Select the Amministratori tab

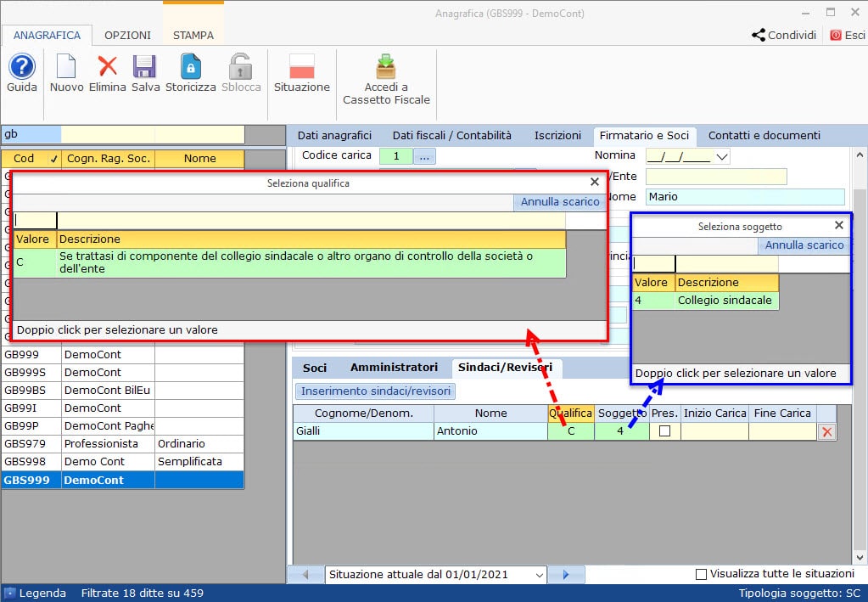click(395, 367)
